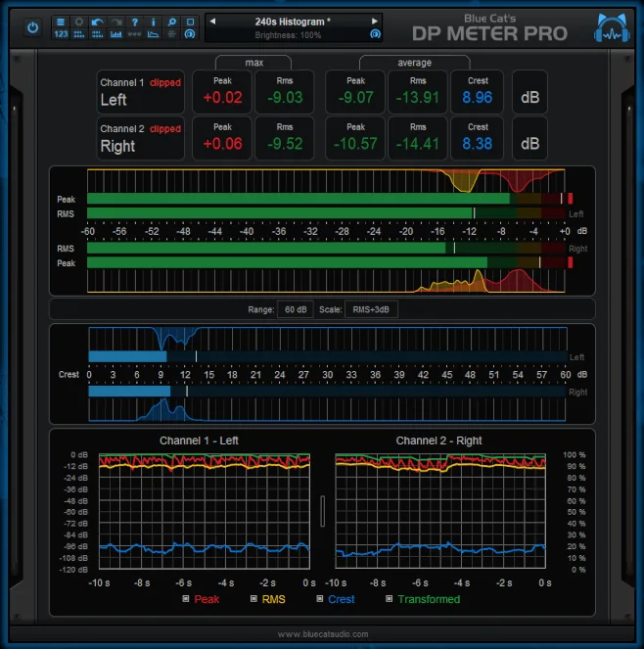Open the settings gear icon

point(79,22)
